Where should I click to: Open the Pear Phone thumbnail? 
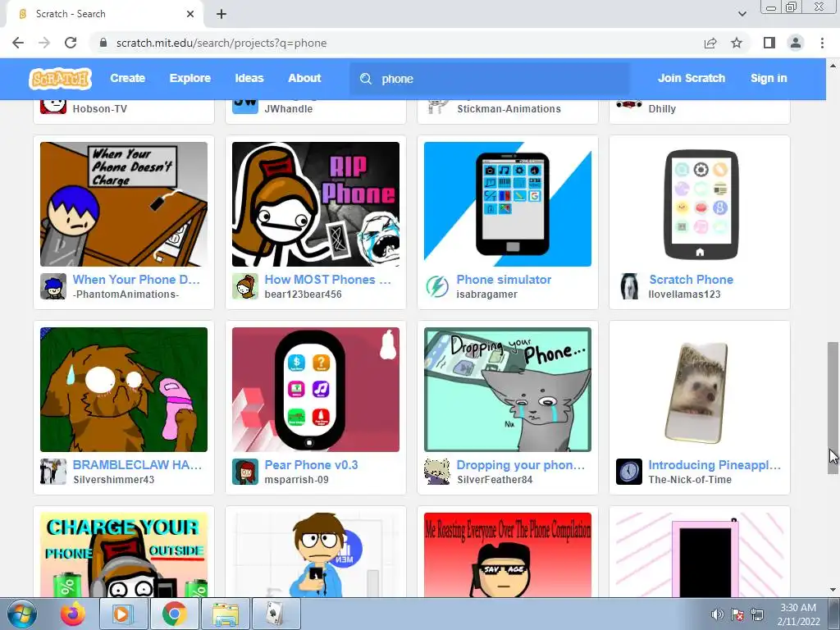point(316,390)
